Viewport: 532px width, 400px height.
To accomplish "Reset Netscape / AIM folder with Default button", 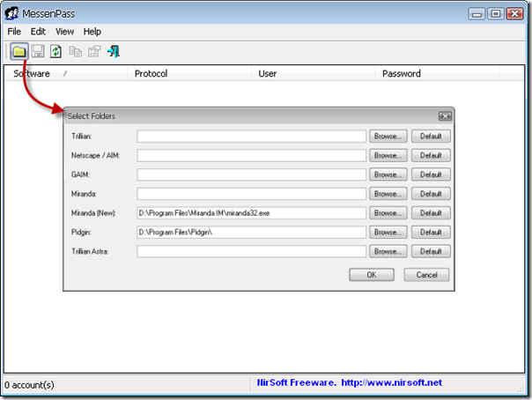I will pyautogui.click(x=431, y=156).
